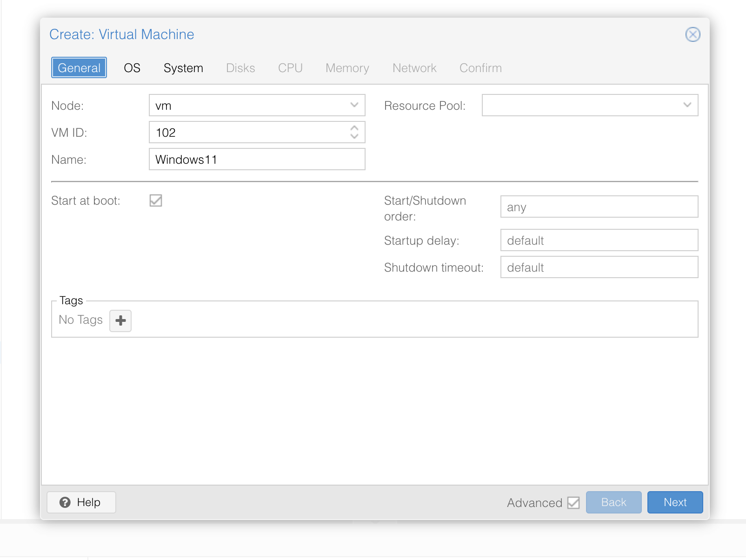Toggle the Start at boot checkbox
The image size is (746, 560).
pos(156,200)
